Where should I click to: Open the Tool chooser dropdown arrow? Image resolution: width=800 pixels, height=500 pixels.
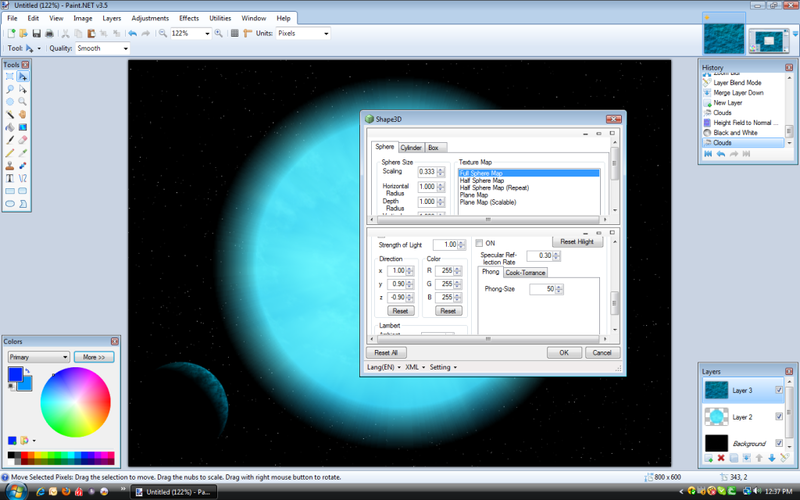click(39, 48)
